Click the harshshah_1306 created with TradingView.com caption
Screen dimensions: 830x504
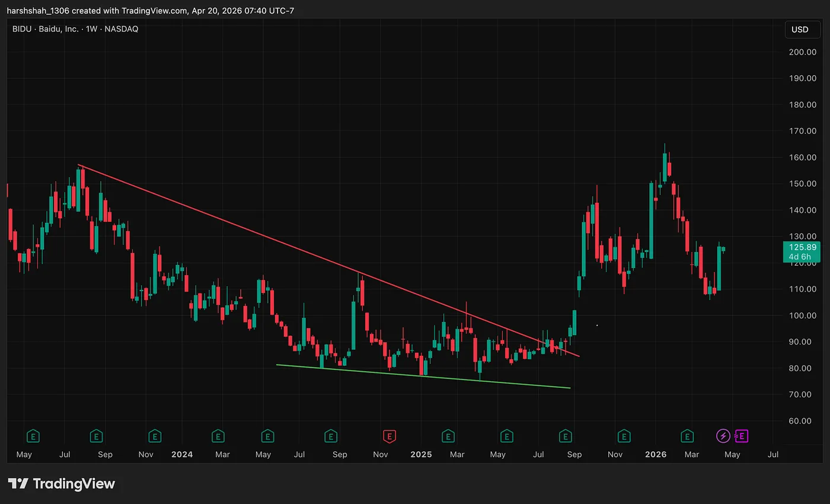(151, 11)
